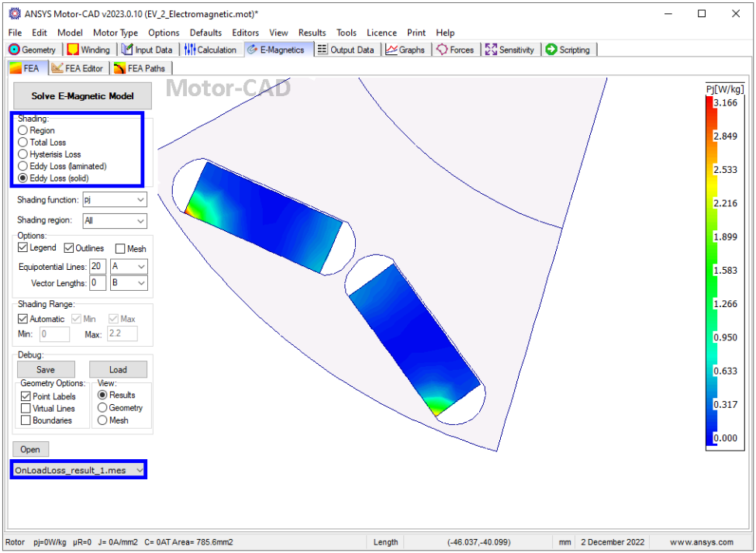
Task: Click the Input Data tab icon
Action: pyautogui.click(x=127, y=49)
